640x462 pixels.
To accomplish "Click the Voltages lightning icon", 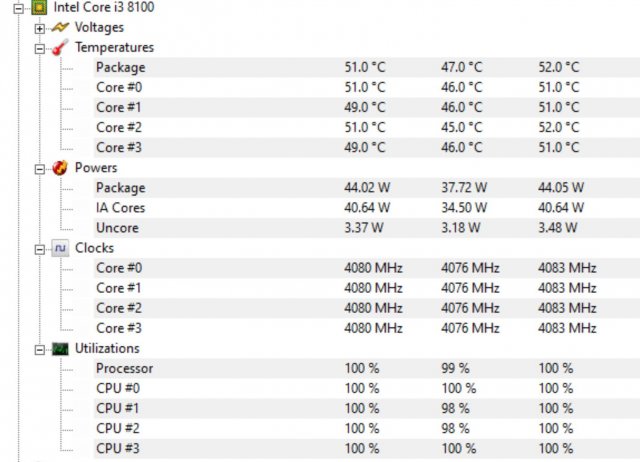I will 60,27.
